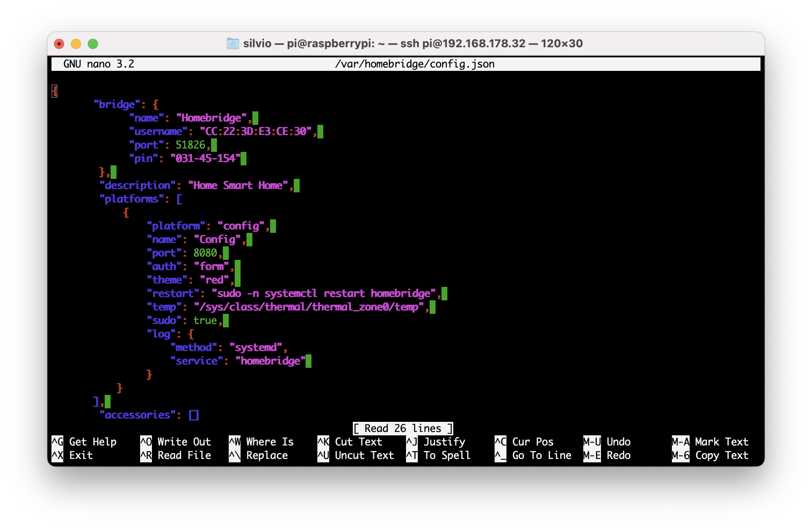Click the "accessories" empty bracket
The image size is (812, 529).
194,415
